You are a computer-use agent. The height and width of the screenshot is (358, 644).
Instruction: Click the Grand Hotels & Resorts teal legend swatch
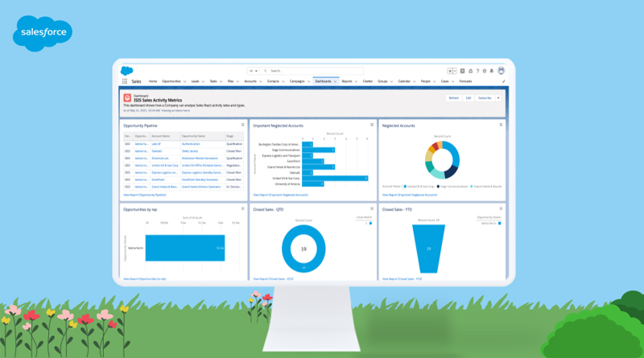(472, 187)
